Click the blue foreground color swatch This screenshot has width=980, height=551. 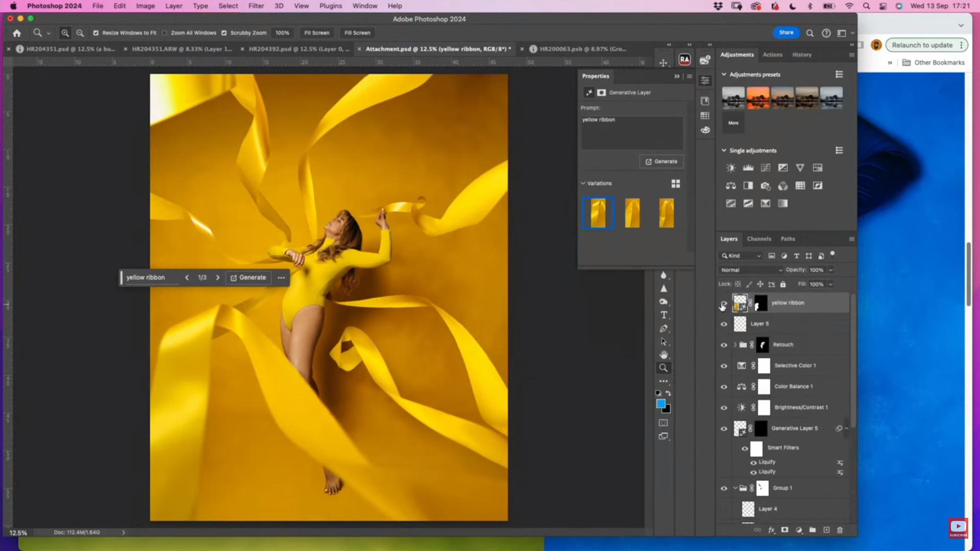[x=660, y=404]
